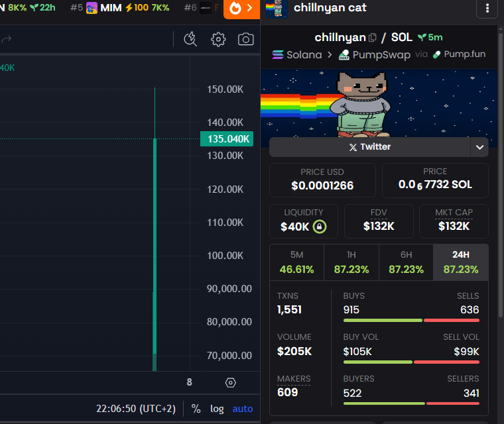Take a chart snapshot with camera icon

(x=245, y=39)
